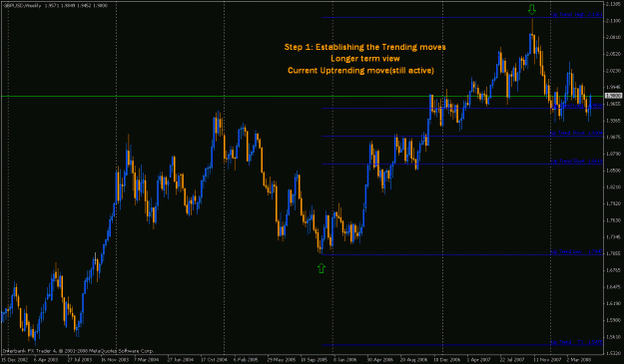
Task: Select the 'Longer term view' text label
Action: [365, 59]
